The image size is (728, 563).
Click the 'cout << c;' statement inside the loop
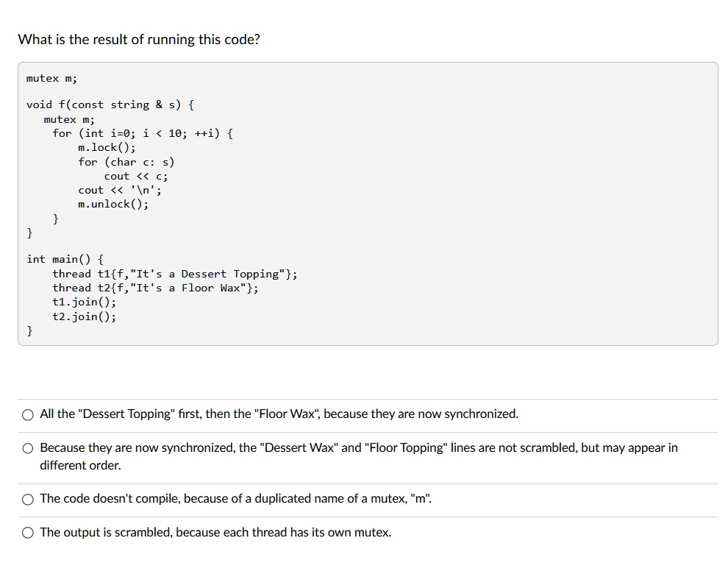coord(136,176)
